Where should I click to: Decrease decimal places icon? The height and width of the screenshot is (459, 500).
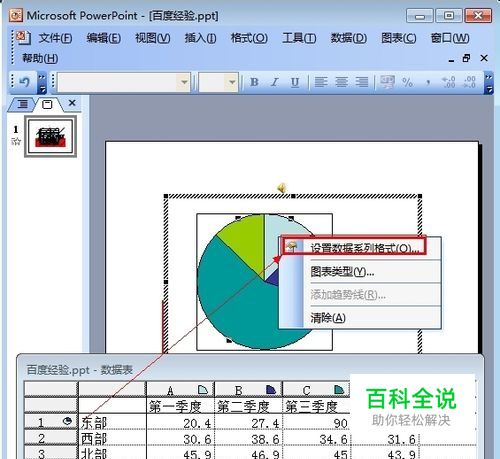[x=469, y=82]
